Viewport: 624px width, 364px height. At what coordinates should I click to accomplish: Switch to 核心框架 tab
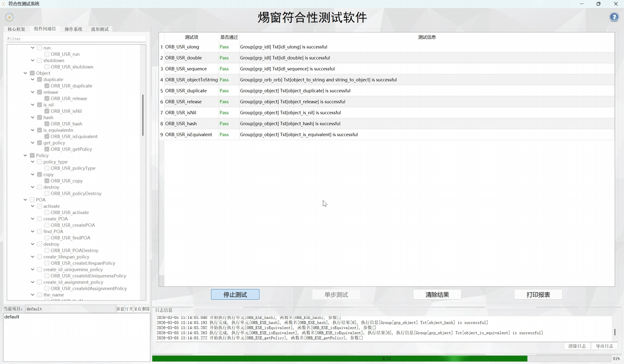point(16,29)
